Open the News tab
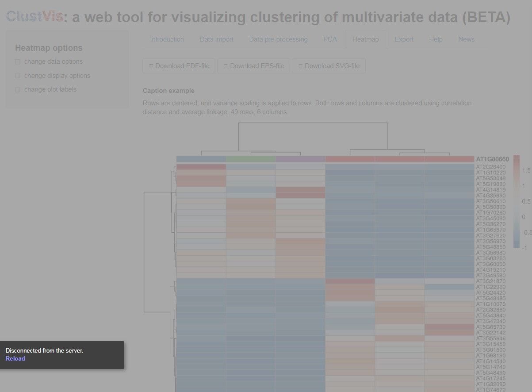The height and width of the screenshot is (392, 532). tap(466, 39)
